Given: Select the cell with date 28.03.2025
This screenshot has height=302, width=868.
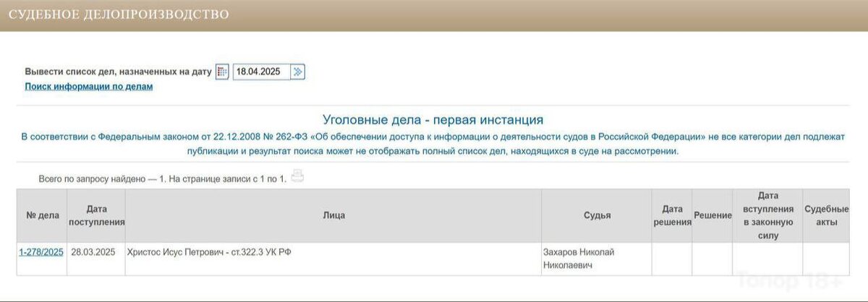Looking at the screenshot, I should (96, 259).
